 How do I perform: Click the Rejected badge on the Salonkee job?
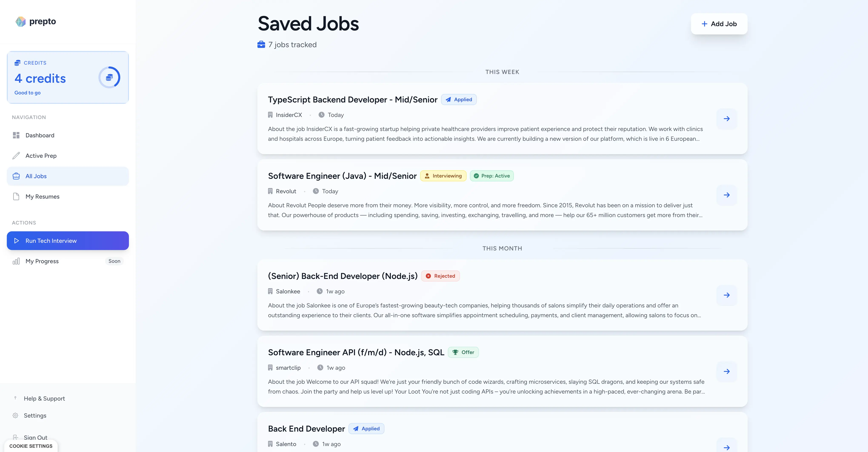point(440,276)
